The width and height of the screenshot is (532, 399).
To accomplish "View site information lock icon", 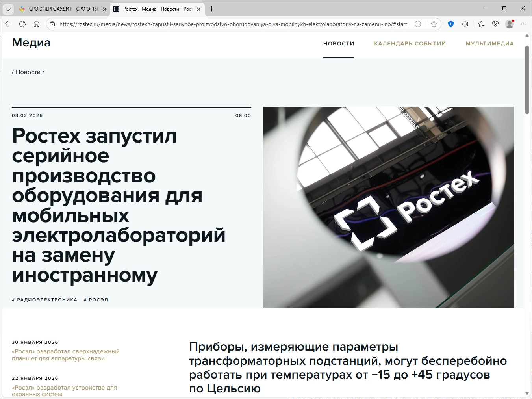I will tap(52, 24).
